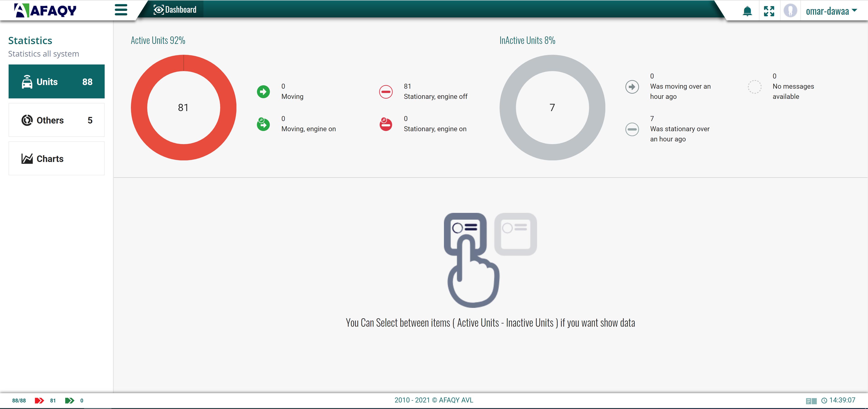The height and width of the screenshot is (409, 868).
Task: Select the Others statistics item
Action: 57,120
